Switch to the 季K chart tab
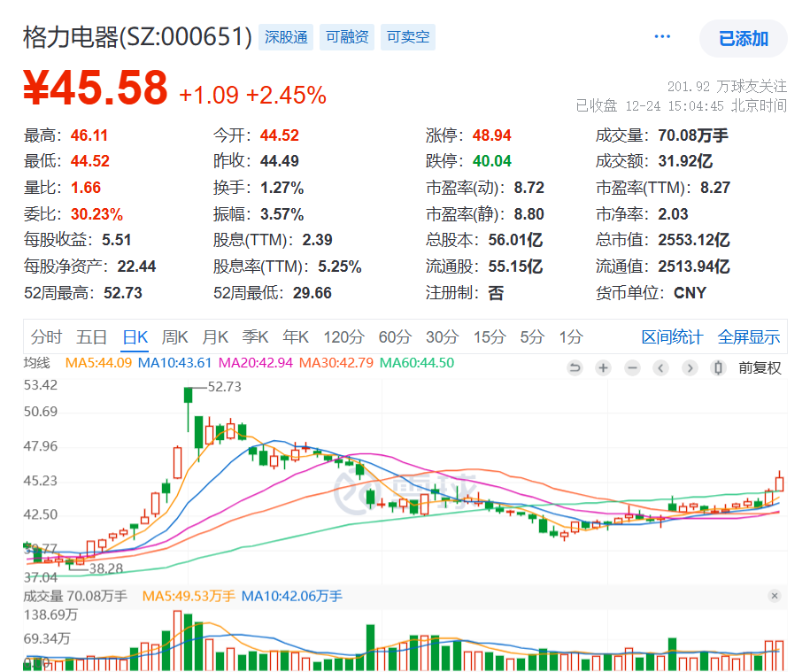This screenshot has width=810, height=672. click(255, 337)
